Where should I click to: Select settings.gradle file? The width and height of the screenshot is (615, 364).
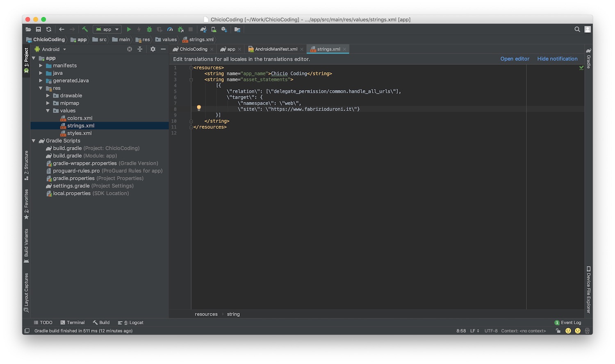(x=90, y=186)
